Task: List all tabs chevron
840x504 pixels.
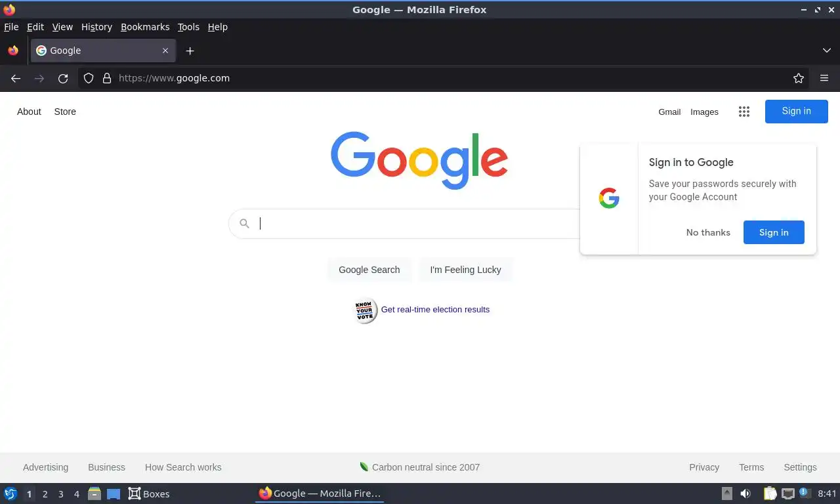Action: 827,51
